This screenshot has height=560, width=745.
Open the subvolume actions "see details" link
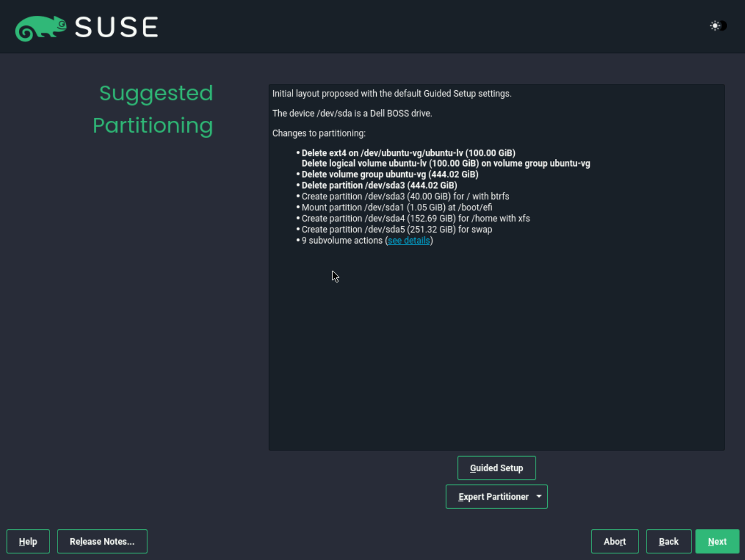[x=408, y=240]
